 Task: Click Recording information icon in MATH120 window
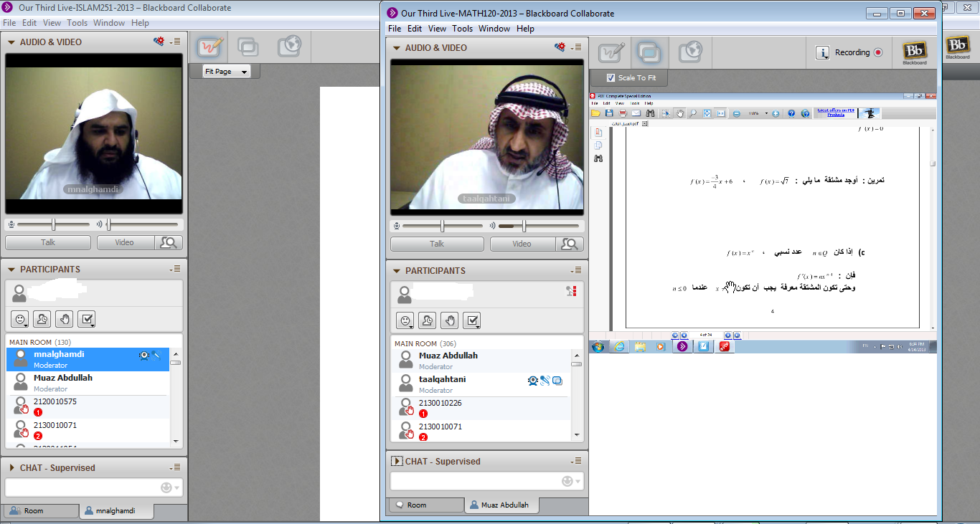(x=822, y=52)
